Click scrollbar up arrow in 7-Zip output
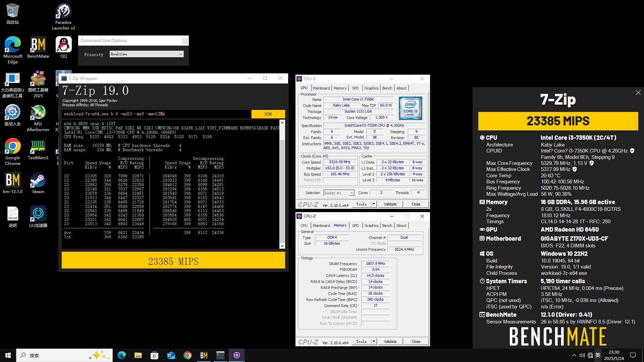644x362 pixels. tap(282, 123)
